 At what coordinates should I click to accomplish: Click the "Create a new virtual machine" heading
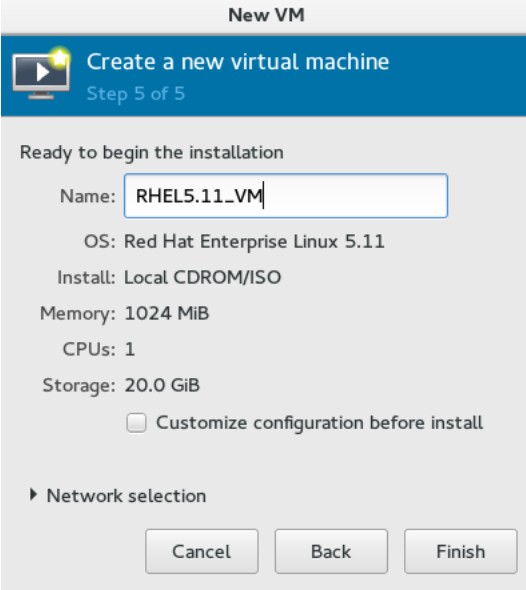pos(238,62)
